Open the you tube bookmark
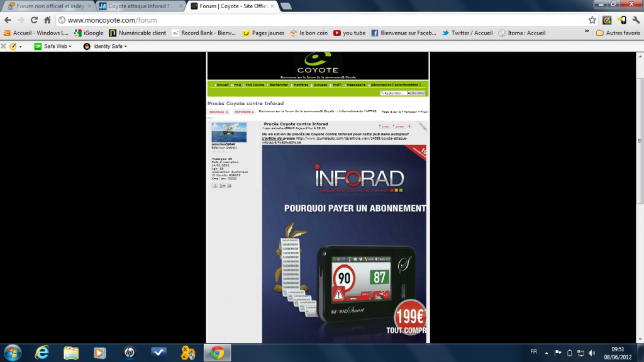Screen dimensions: 644x362 [x=349, y=33]
